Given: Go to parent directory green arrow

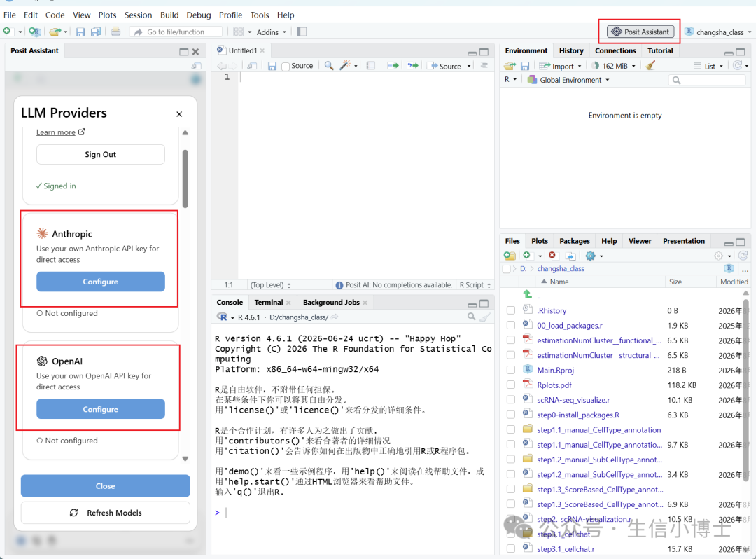Looking at the screenshot, I should (528, 294).
